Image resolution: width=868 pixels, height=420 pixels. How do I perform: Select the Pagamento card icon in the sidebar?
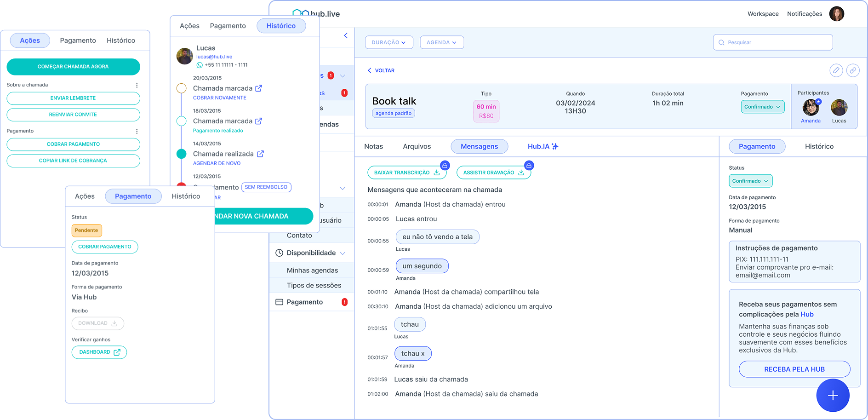[280, 302]
